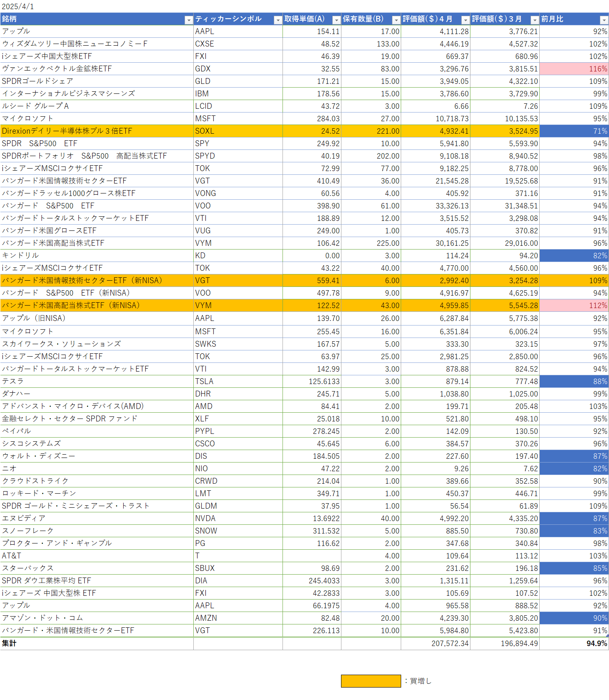The width and height of the screenshot is (609, 700).
Task: Select the 集計 total row label
Action: 97,644
